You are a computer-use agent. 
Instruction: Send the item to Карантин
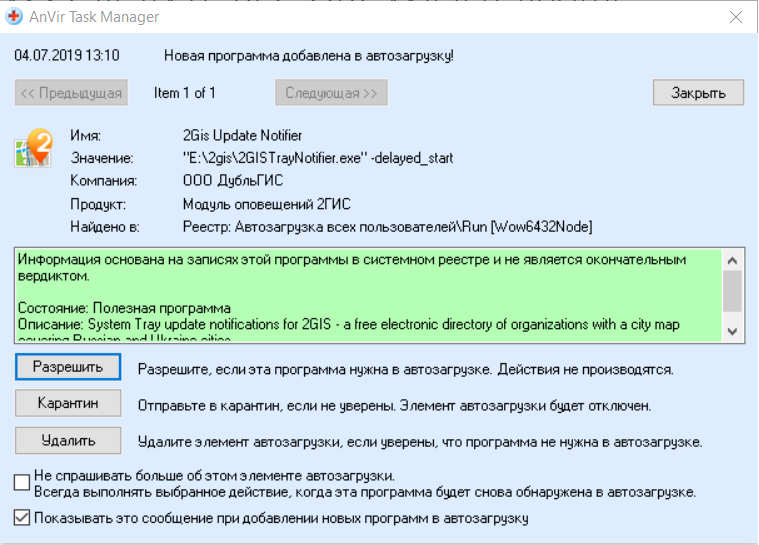pyautogui.click(x=68, y=403)
